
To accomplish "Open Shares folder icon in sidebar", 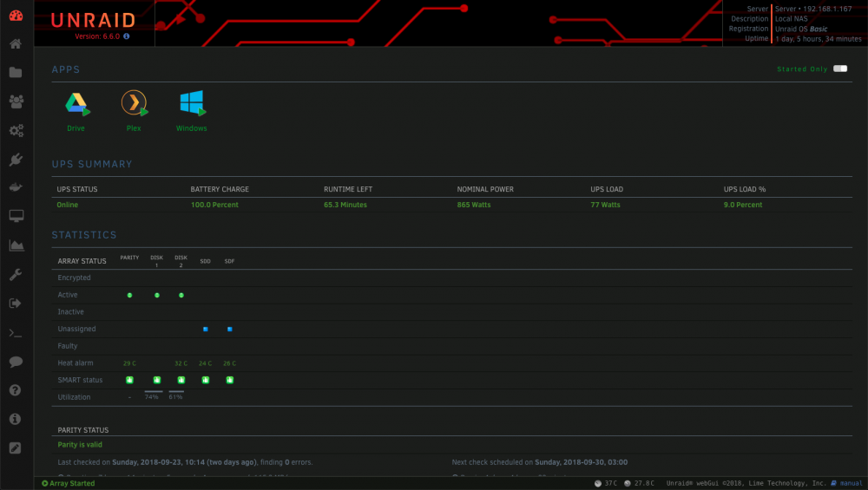I will click(16, 73).
